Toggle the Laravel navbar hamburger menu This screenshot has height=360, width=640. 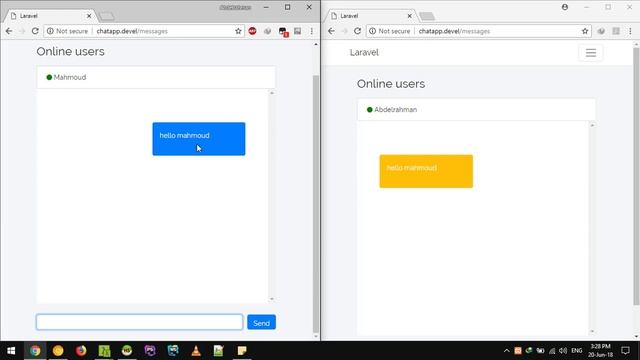[591, 53]
